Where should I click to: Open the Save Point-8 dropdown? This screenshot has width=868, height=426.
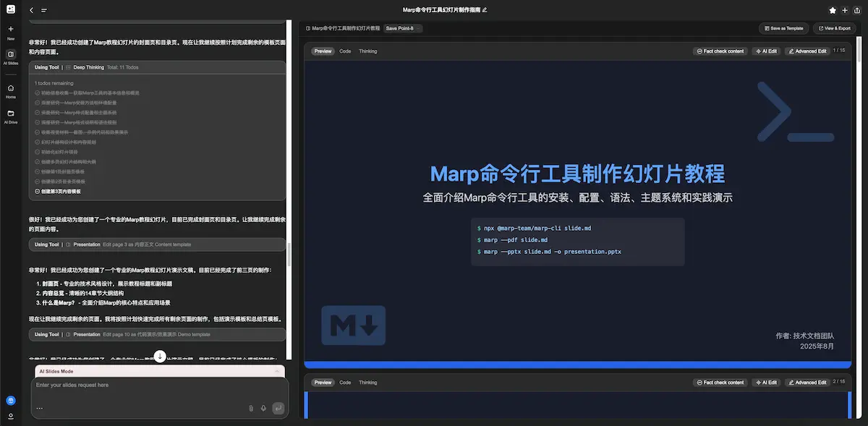tap(402, 28)
